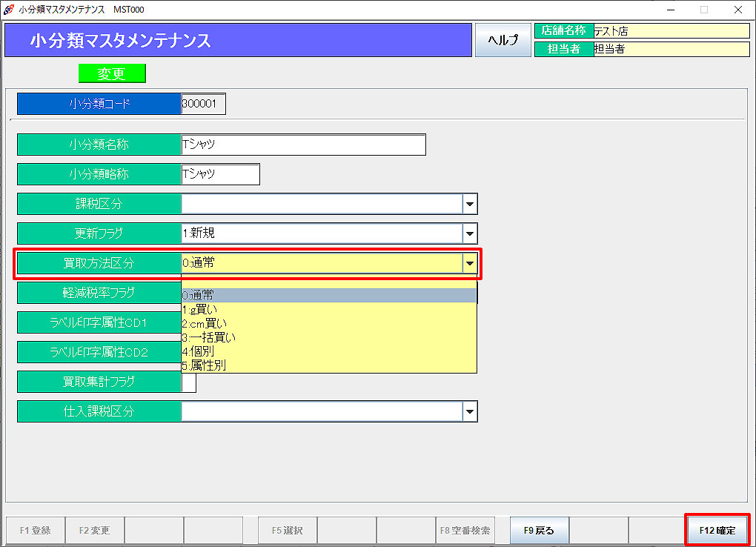This screenshot has width=756, height=547.
Task: Open the 仕入課税区分 dropdown arrow
Action: pos(469,411)
